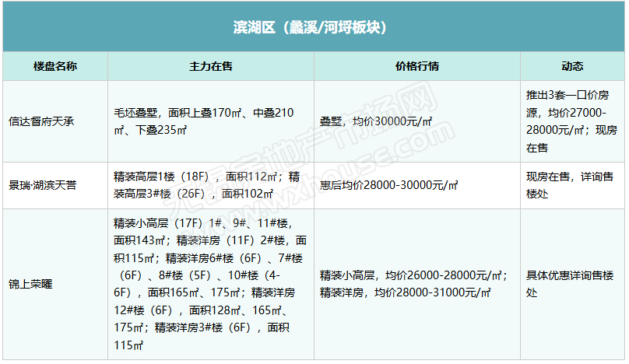Click the 价格行情 column header
Screen dimensions: 629x364
(x=416, y=66)
